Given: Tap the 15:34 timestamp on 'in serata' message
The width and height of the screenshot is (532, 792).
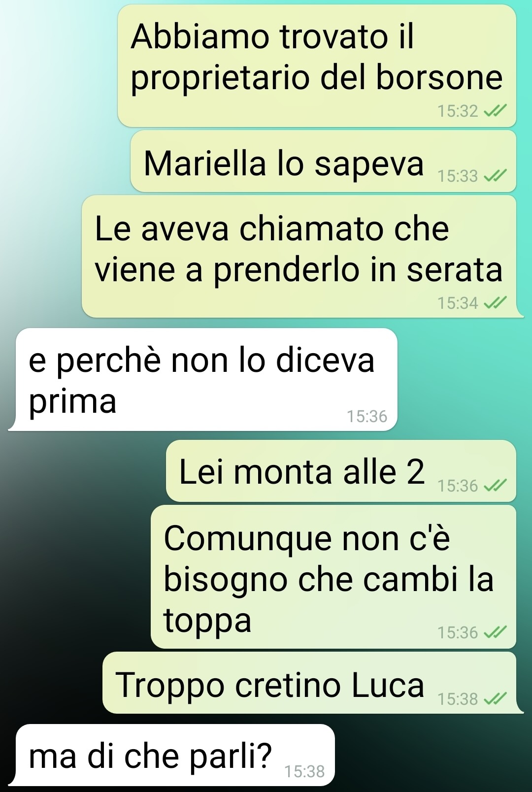Looking at the screenshot, I should click(458, 302).
